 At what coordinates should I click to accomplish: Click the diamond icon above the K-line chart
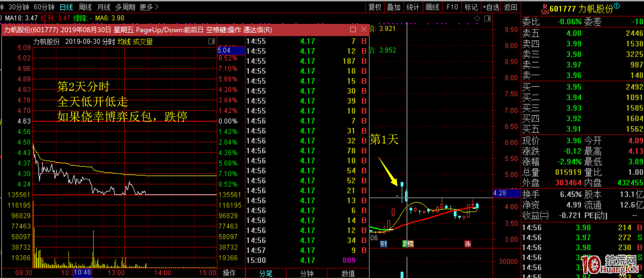coord(477,18)
